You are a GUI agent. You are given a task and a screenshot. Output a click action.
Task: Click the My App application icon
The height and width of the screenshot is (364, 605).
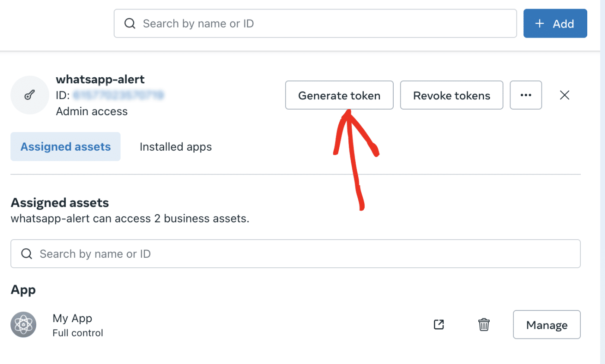coord(23,324)
